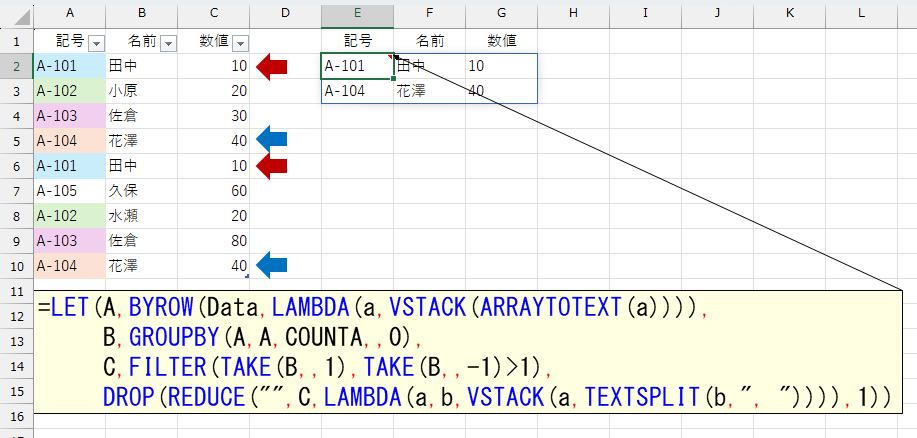Select row 16 header
917x438 pixels.
point(17,416)
